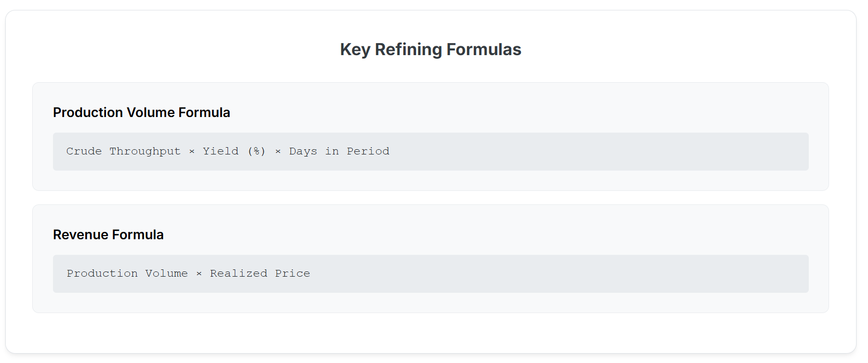Click the percent sign in parentheses
Screen dimensions: 868x363
tap(257, 151)
